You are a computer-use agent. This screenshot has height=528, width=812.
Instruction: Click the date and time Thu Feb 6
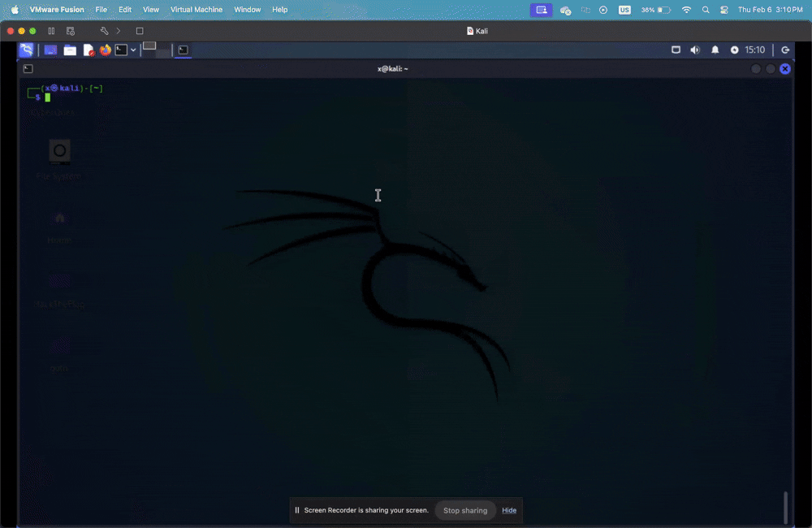tap(770, 10)
